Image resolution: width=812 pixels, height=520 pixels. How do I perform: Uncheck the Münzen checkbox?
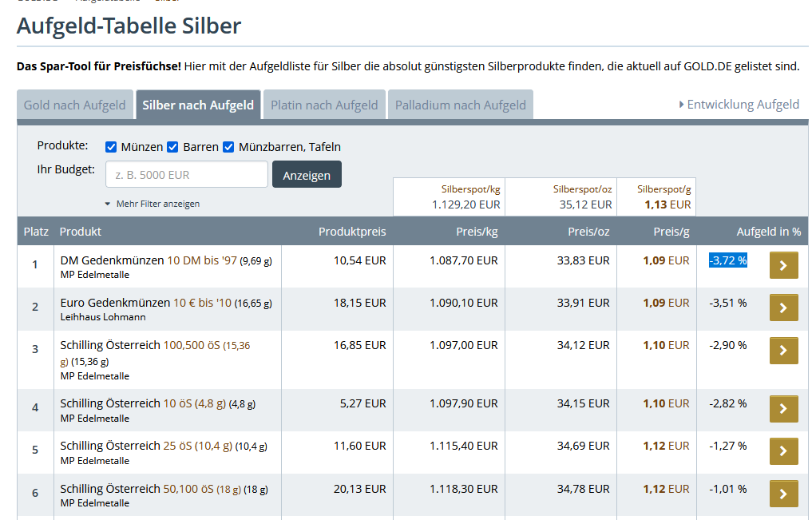point(111,147)
